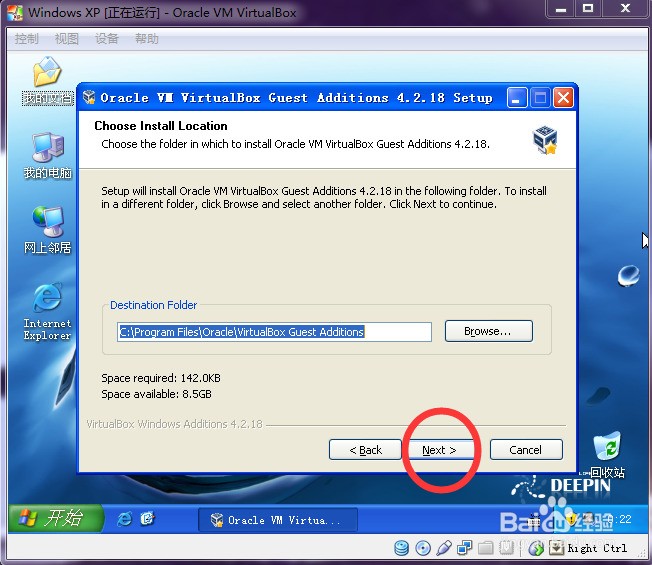Select the 我的电脑 desktop icon
The image size is (652, 565).
pyautogui.click(x=47, y=155)
